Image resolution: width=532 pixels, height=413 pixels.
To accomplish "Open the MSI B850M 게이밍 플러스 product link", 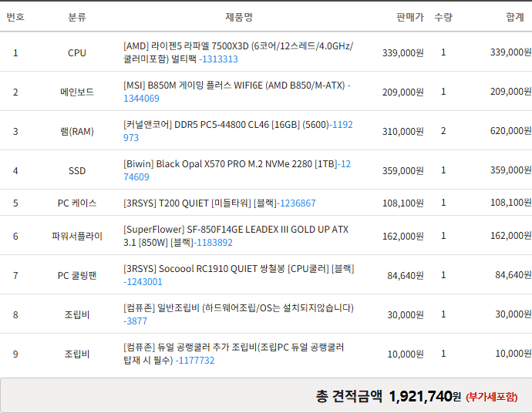I will click(237, 92).
